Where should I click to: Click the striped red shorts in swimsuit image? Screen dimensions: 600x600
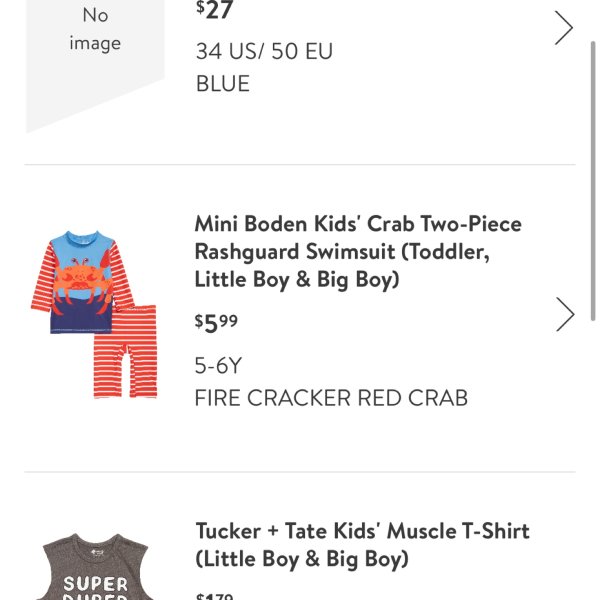pos(126,352)
